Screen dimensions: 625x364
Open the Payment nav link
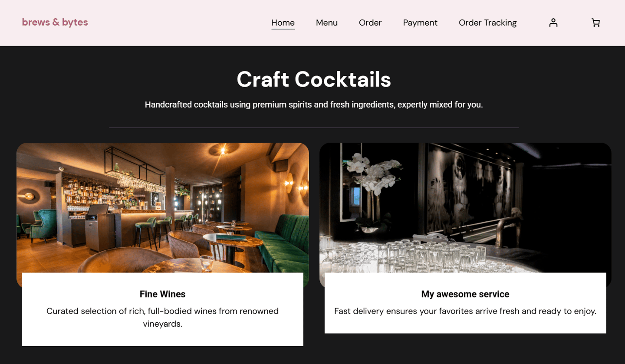coord(420,23)
